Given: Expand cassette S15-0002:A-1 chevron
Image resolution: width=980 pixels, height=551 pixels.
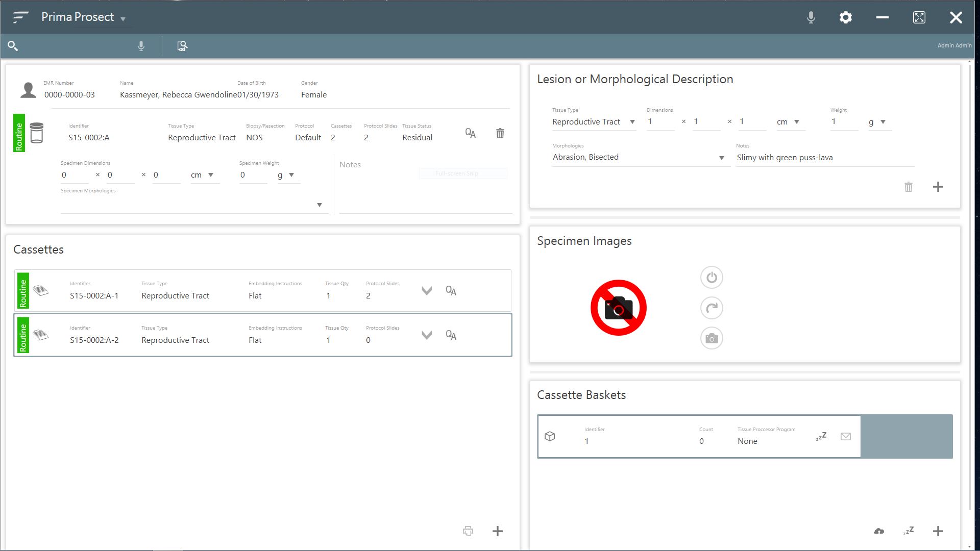Looking at the screenshot, I should click(427, 291).
